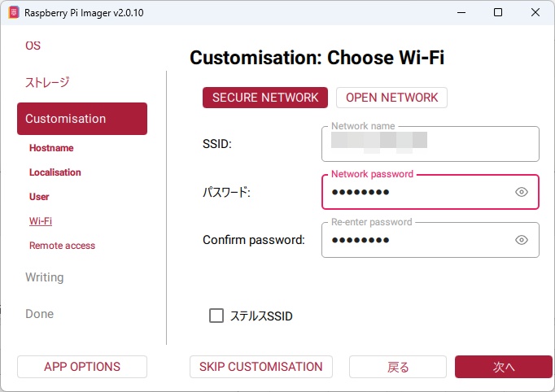The height and width of the screenshot is (392, 555).
Task: Open the Hostname sub-step
Action: point(51,148)
